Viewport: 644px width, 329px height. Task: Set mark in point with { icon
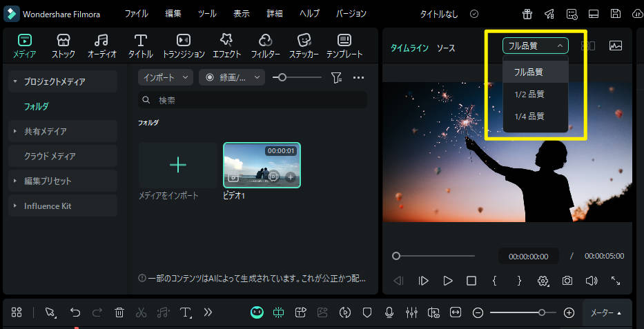(x=495, y=281)
